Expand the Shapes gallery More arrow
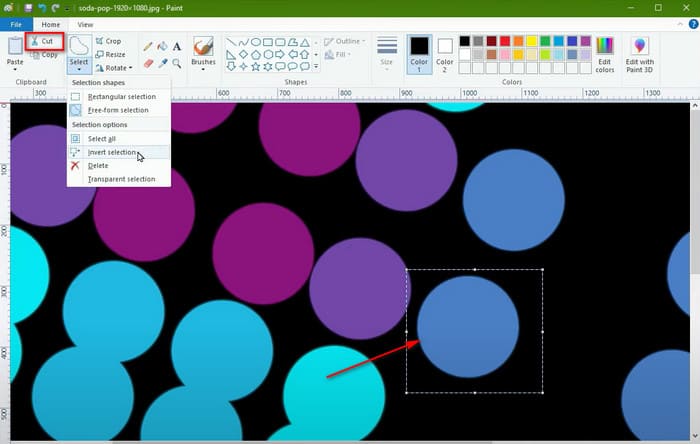 pos(316,66)
